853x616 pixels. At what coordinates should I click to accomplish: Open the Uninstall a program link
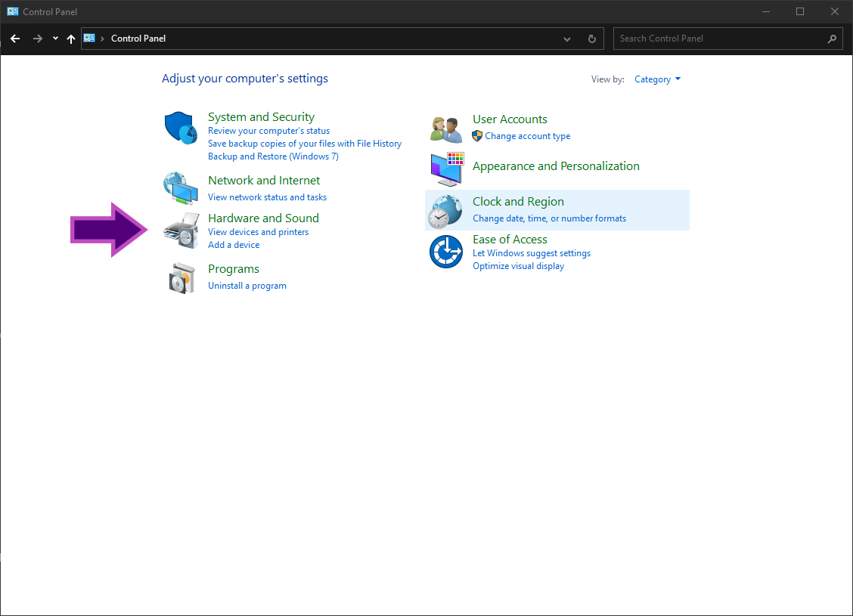(247, 285)
